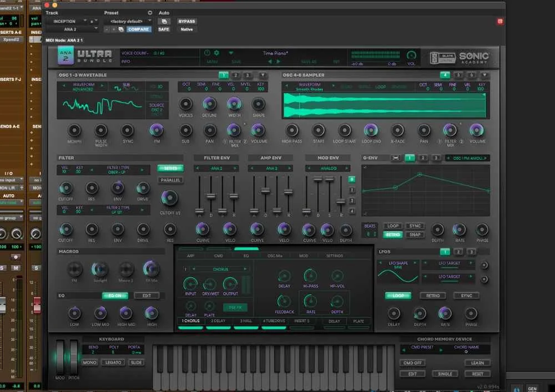Adjust the CUTOFF 1/2 knob
The image size is (555, 392).
[169, 198]
